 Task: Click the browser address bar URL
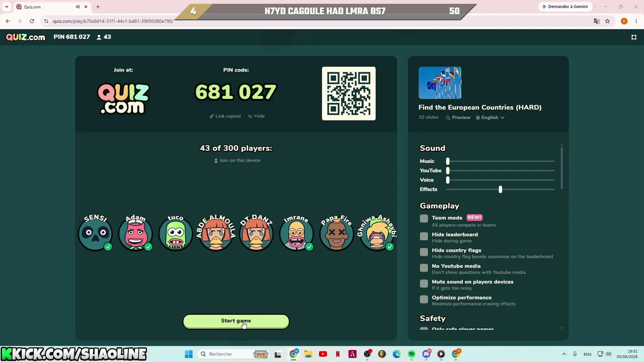click(x=113, y=21)
